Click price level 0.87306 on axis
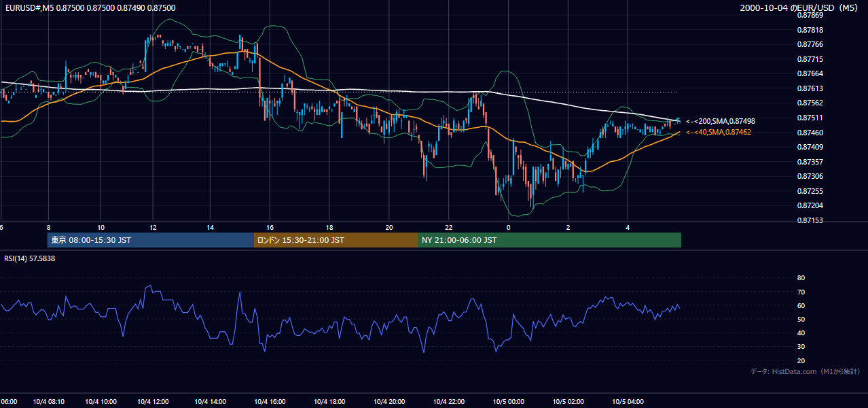This screenshot has width=868, height=408. coord(810,176)
